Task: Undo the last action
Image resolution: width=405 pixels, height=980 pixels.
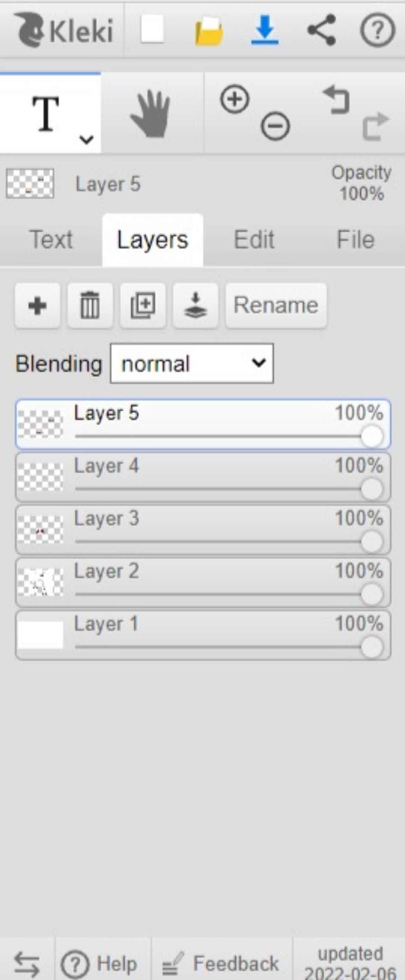Action: [x=337, y=100]
